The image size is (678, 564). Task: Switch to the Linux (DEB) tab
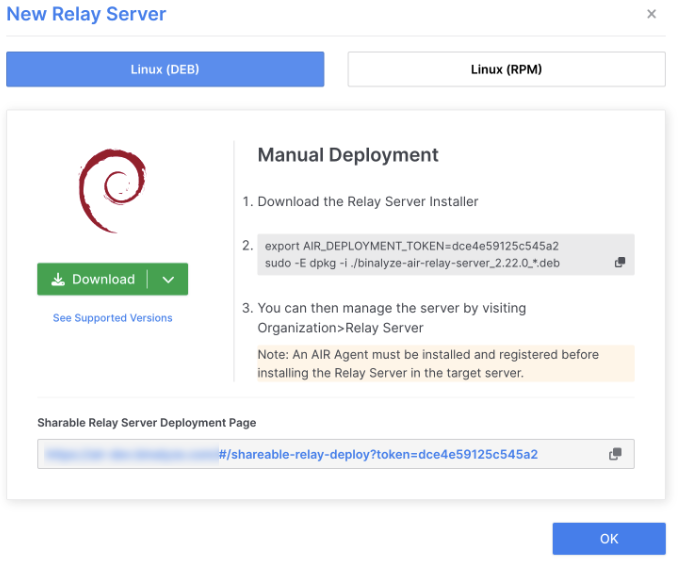165,70
